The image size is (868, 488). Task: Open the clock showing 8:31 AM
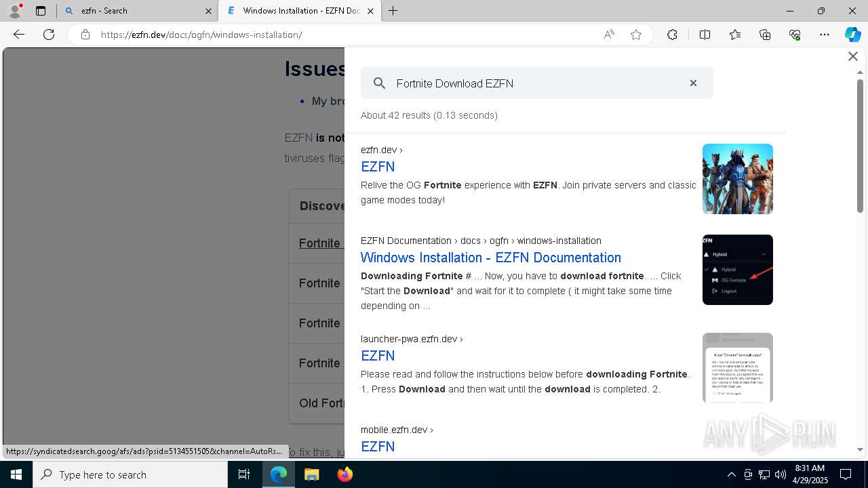pyautogui.click(x=810, y=474)
